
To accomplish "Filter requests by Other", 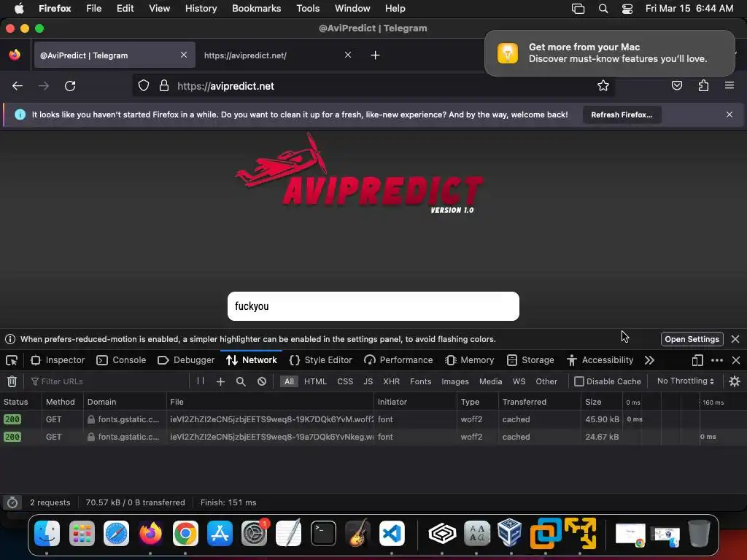I will (x=546, y=381).
